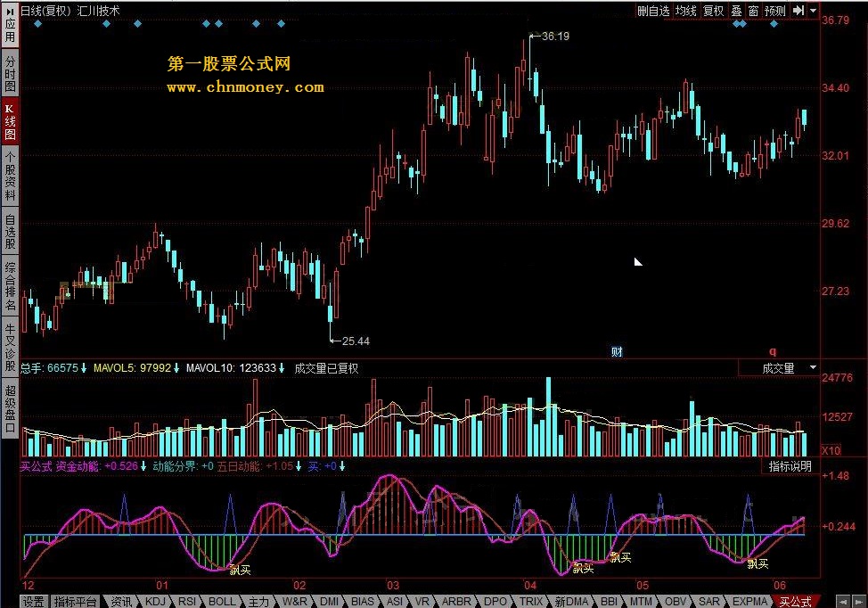Select the MTM indicator tab
868x608 pixels.
point(641,602)
